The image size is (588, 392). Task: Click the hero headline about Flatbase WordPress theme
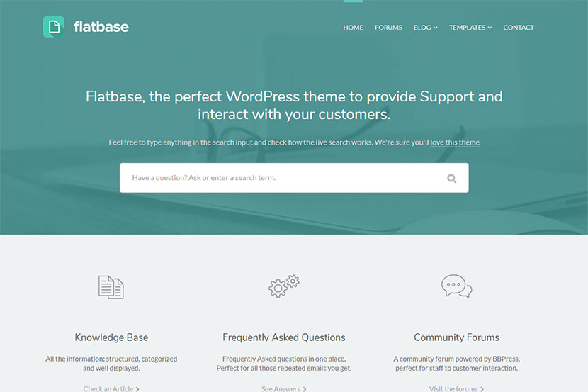294,106
